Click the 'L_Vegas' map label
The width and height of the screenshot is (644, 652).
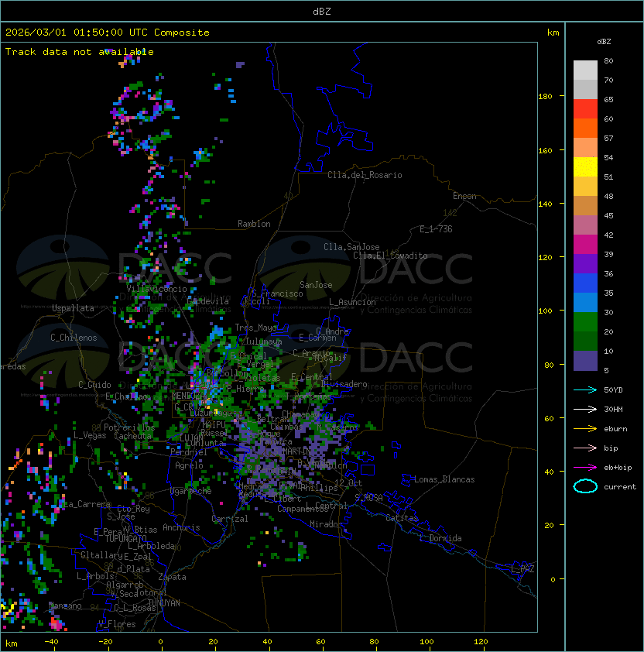tap(89, 435)
